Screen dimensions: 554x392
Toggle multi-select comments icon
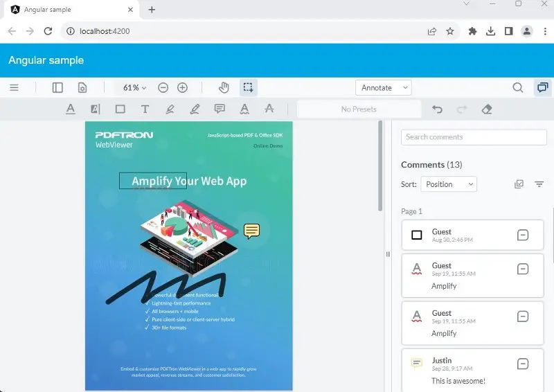pos(519,184)
